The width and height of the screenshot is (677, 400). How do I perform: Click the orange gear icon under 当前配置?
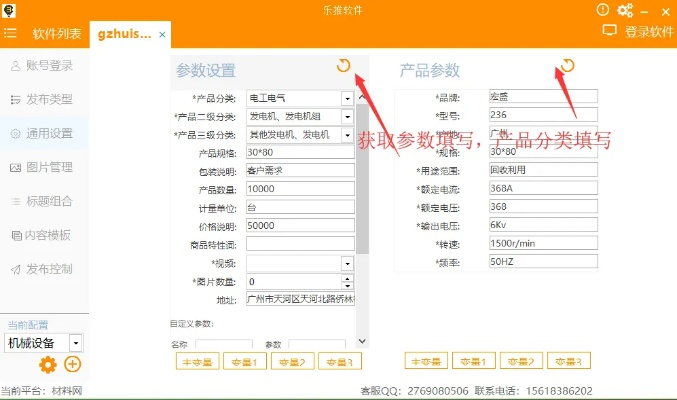pos(46,365)
